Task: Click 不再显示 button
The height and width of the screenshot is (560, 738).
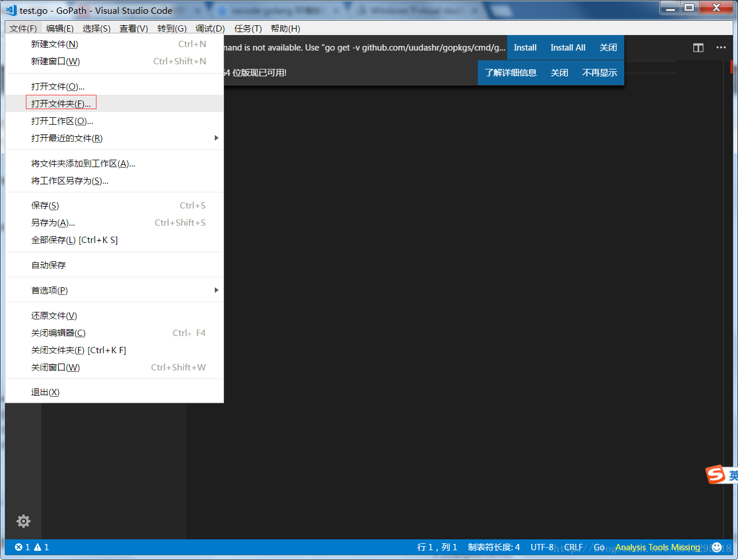Action: pyautogui.click(x=600, y=73)
